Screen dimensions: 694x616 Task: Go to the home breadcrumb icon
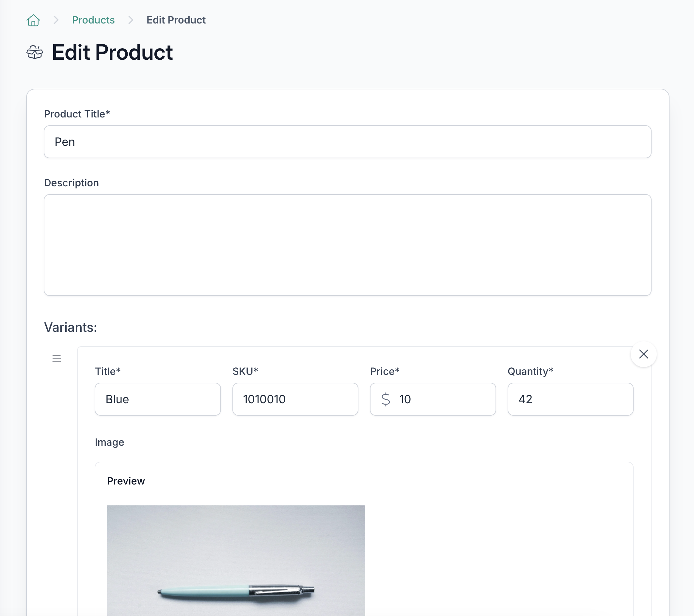pos(33,20)
